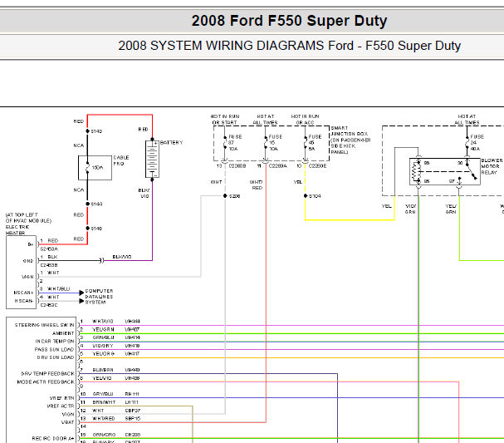Click the BATTERY label
The width and height of the screenshot is (504, 443).
[x=171, y=142]
